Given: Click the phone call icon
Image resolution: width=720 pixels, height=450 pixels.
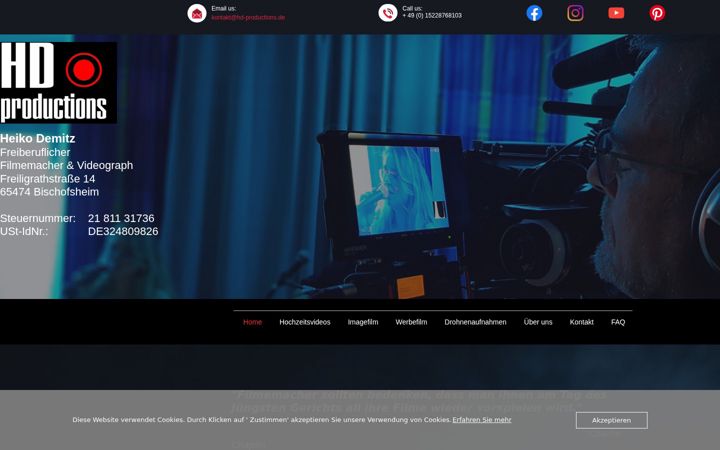Looking at the screenshot, I should 388,13.
